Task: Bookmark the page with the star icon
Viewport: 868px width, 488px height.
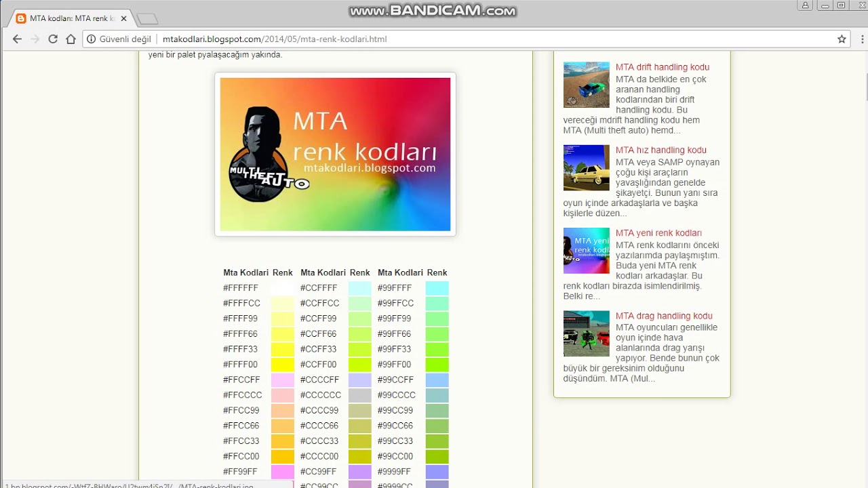Action: [x=842, y=39]
